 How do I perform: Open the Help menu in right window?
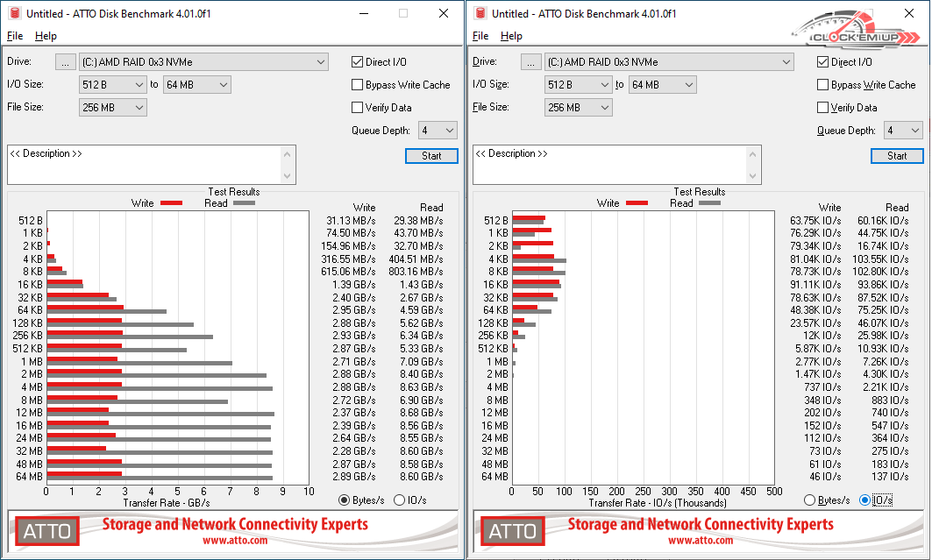click(511, 36)
